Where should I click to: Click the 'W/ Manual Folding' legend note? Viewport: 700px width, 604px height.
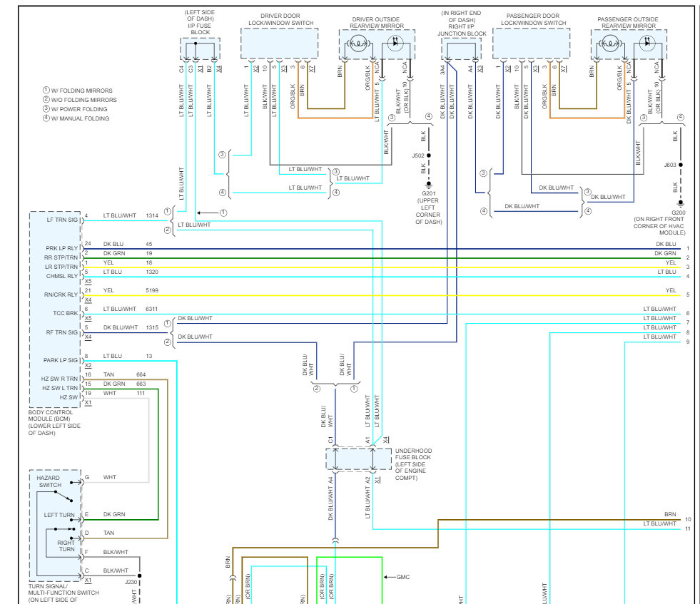pos(76,118)
